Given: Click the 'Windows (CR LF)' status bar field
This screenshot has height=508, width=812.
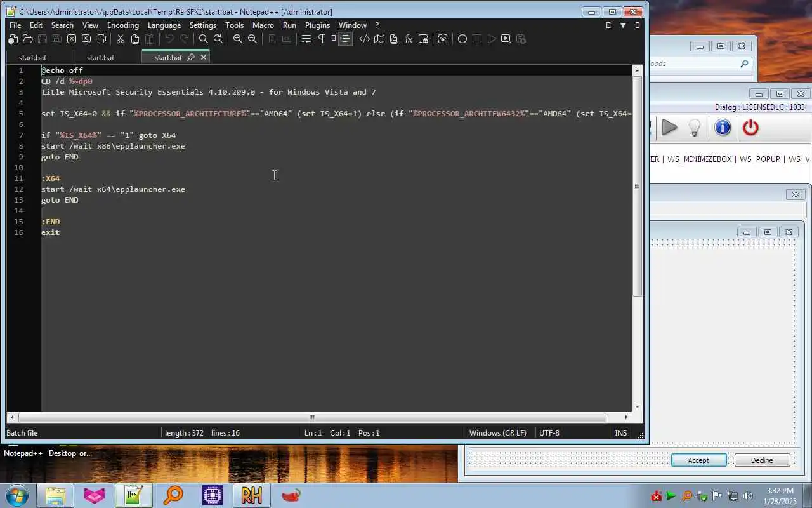Looking at the screenshot, I should point(498,433).
